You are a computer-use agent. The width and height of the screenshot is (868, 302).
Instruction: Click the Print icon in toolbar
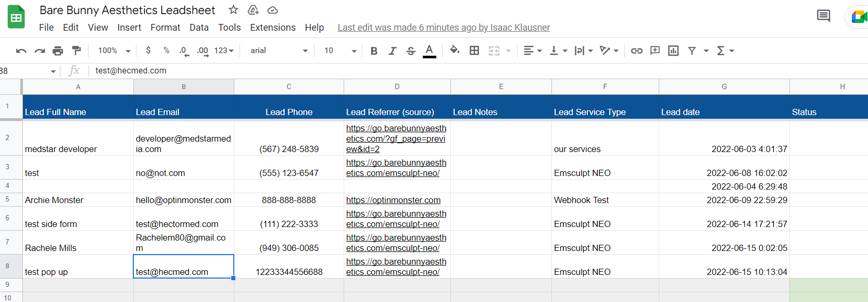tap(58, 51)
